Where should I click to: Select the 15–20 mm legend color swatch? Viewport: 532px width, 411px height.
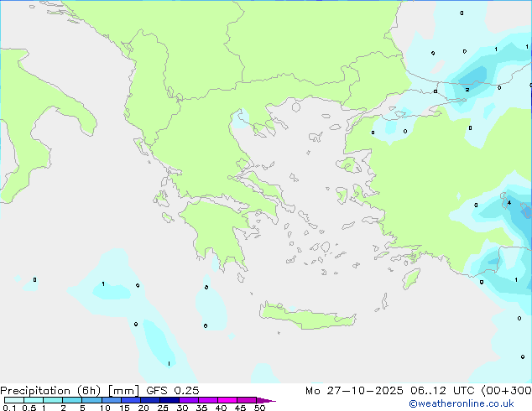click(130, 400)
